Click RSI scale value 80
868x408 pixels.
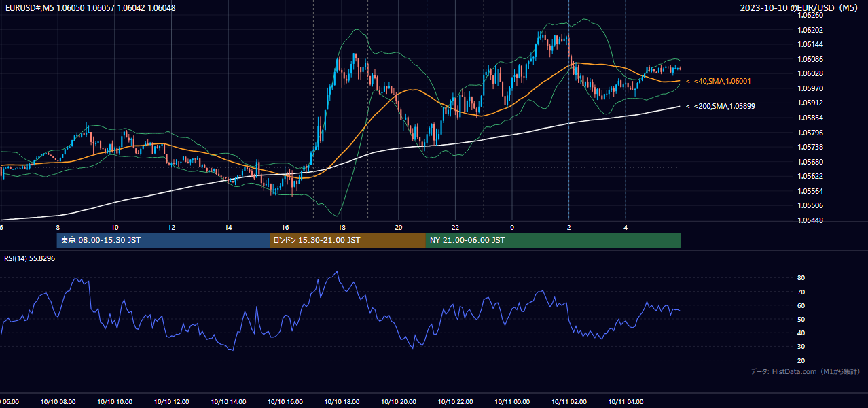[x=801, y=278]
